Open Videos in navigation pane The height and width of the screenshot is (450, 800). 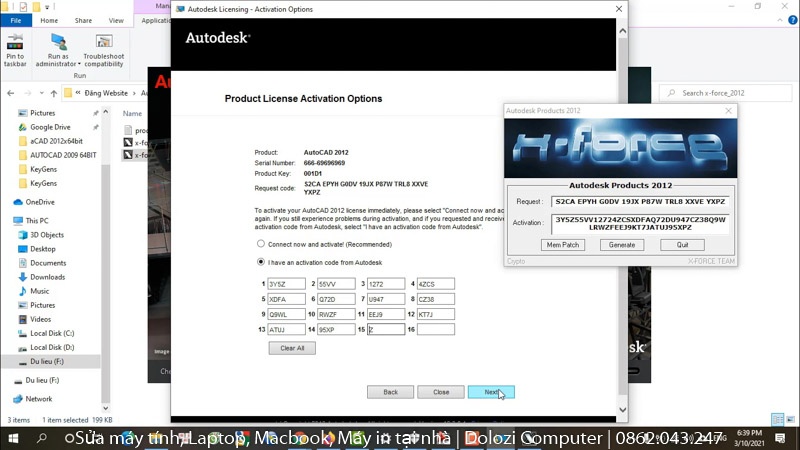40,319
